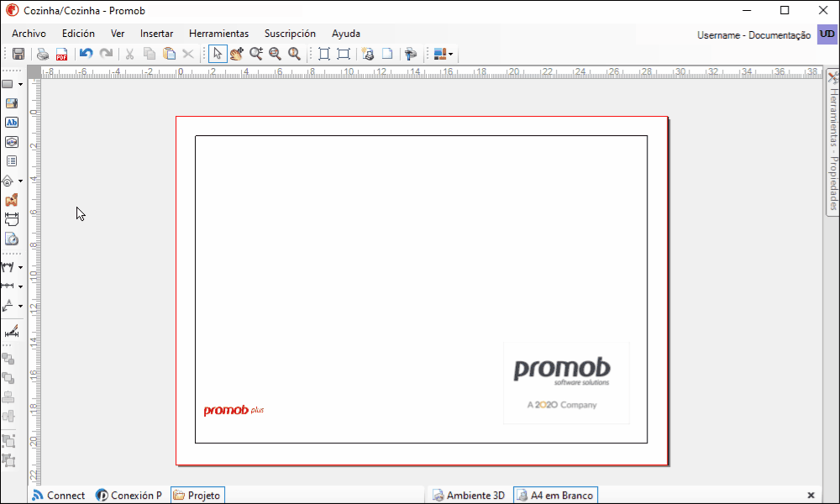Select the A4 em Branco tab

(x=555, y=496)
